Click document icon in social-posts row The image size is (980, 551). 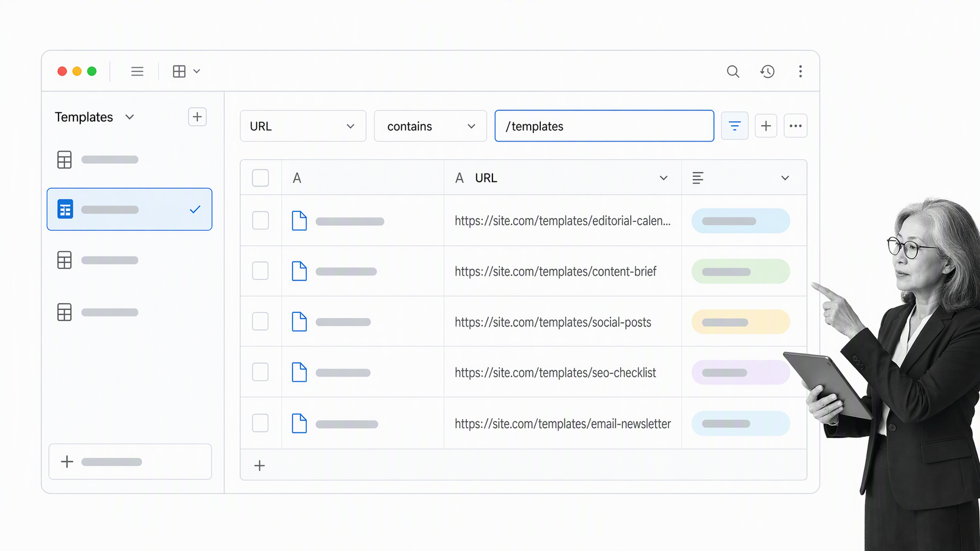click(x=300, y=322)
